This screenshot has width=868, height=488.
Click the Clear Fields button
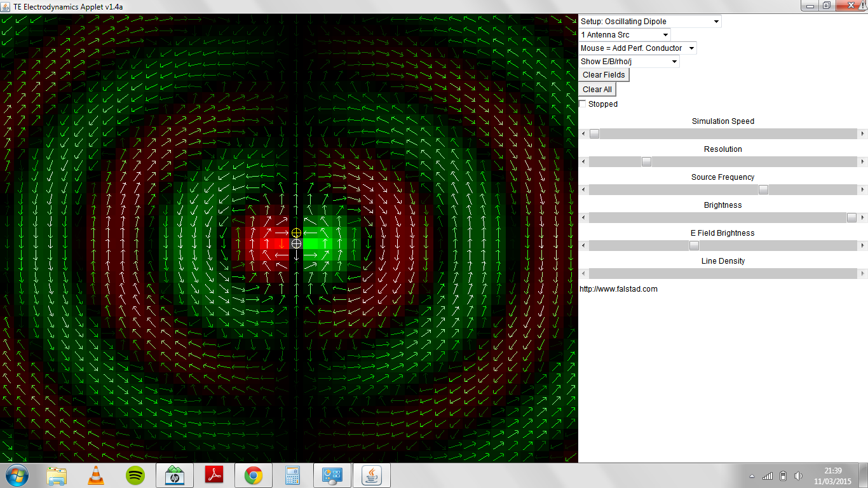[604, 75]
